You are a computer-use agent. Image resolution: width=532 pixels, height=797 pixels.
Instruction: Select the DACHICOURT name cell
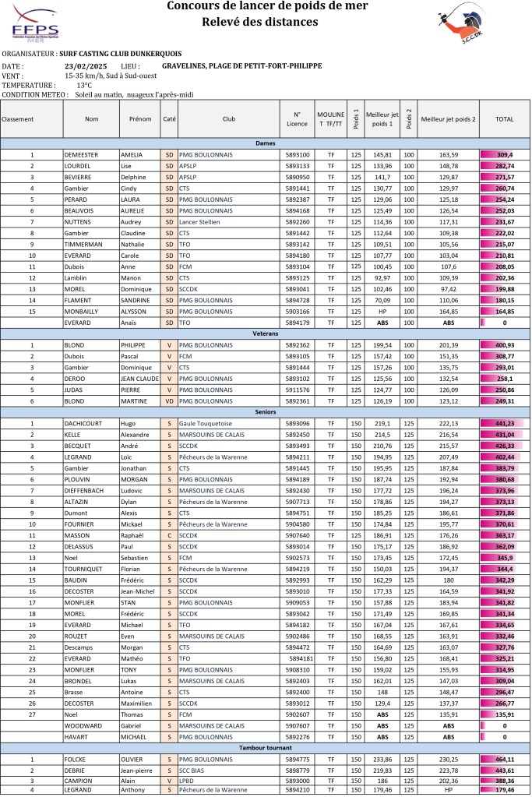coord(90,423)
